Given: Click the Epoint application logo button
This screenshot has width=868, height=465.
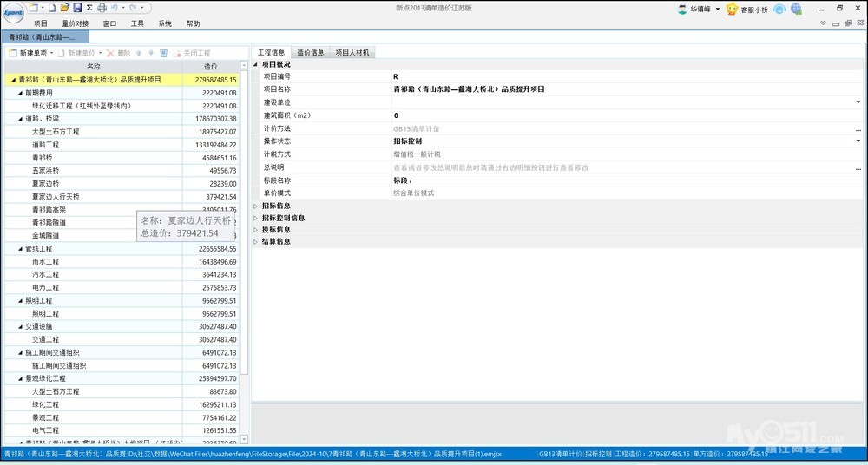Looking at the screenshot, I should (12, 10).
